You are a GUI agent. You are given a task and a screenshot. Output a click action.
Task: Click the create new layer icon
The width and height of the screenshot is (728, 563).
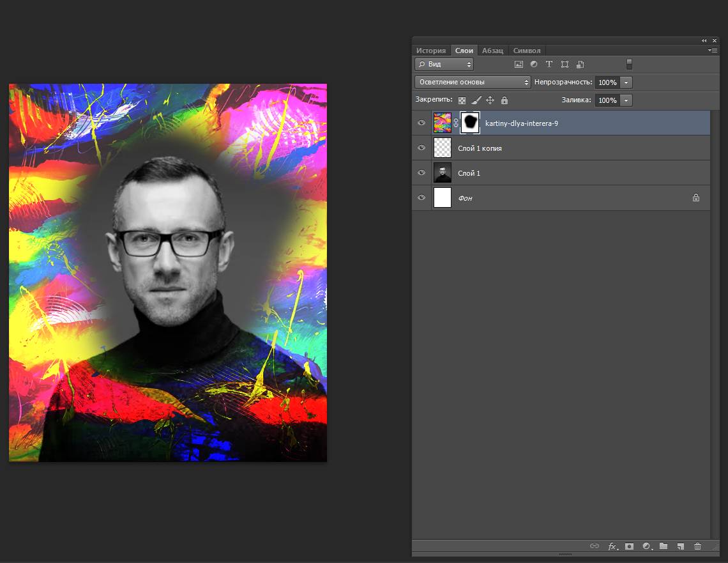(681, 546)
